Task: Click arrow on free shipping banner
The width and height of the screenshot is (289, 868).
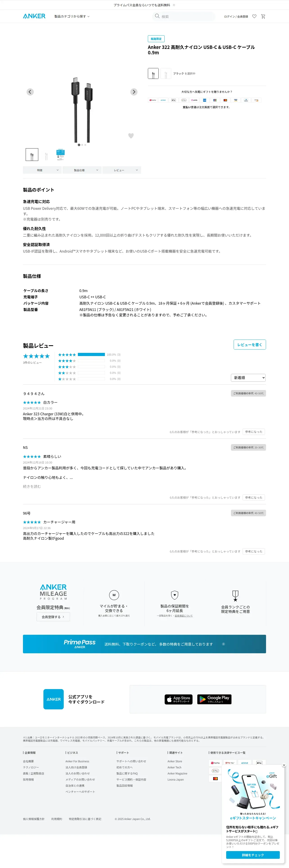Action: [x=174, y=5]
